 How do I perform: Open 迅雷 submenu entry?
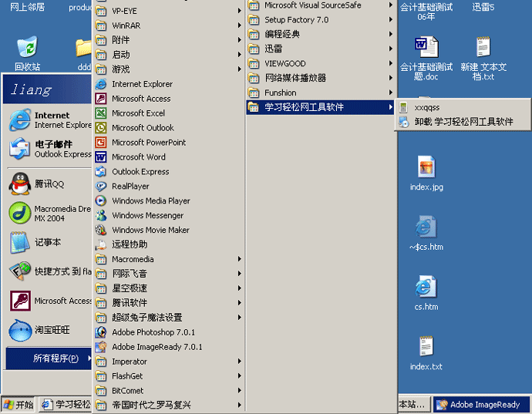(x=321, y=49)
